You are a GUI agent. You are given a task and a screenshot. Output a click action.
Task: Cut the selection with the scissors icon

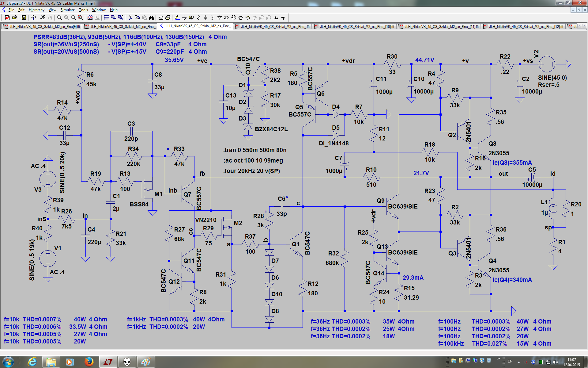130,18
